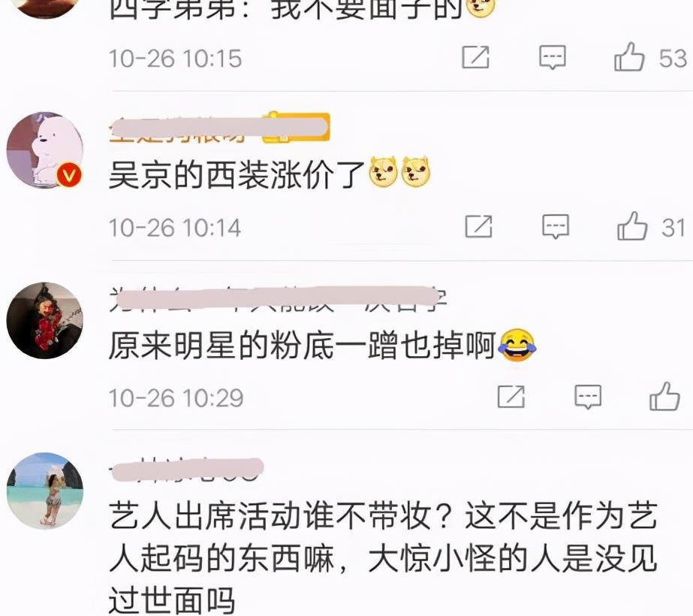This screenshot has height=616, width=693.
Task: Like the 10-26 10:29 comment
Action: [664, 396]
